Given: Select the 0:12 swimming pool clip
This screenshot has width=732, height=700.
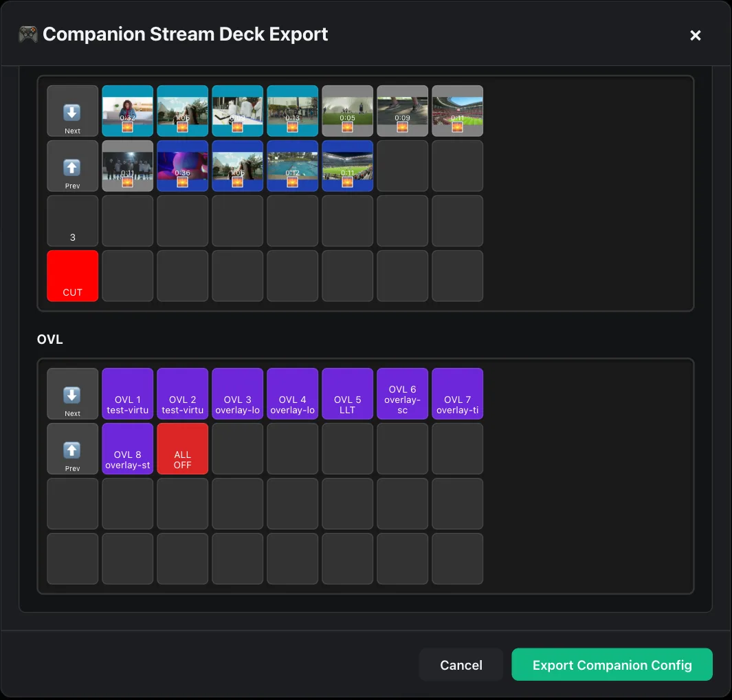Looking at the screenshot, I should pos(293,166).
